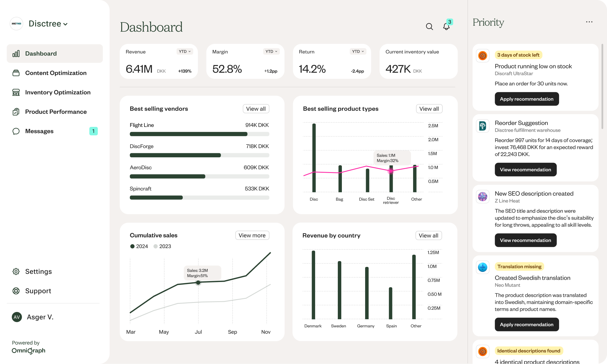Click the Reorder Suggestion warehouse icon
Viewport: 607px width, 364px height.
point(483,126)
